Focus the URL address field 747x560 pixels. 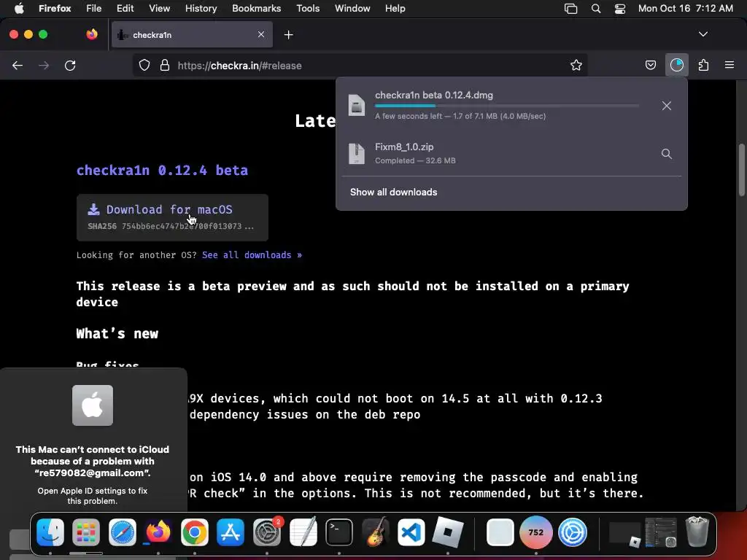362,66
